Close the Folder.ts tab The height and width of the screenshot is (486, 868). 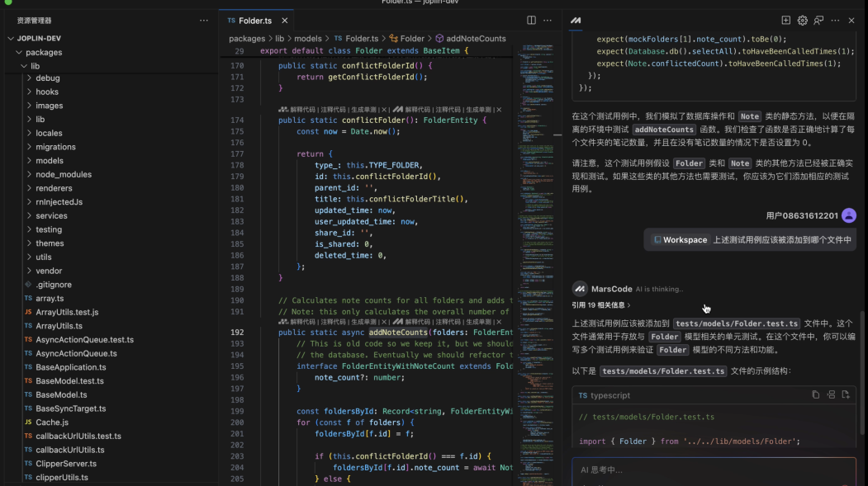pyautogui.click(x=285, y=21)
